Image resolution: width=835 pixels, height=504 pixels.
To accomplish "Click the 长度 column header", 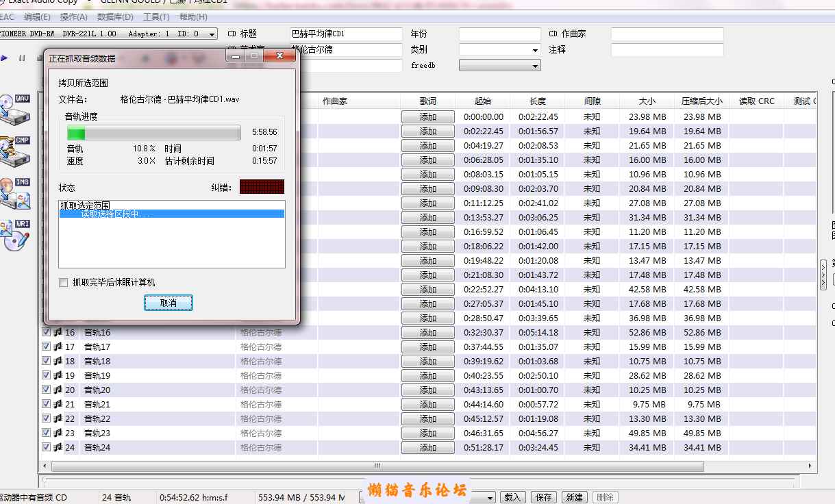I will [538, 101].
